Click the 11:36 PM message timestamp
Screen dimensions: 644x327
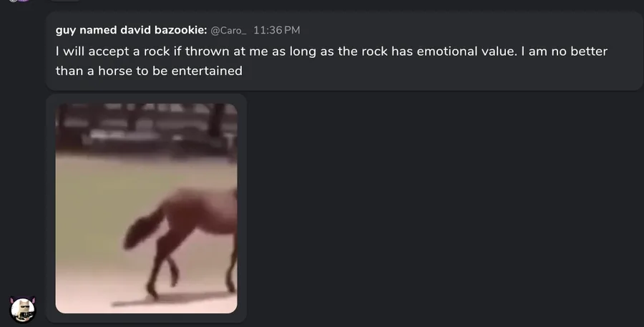tap(276, 30)
